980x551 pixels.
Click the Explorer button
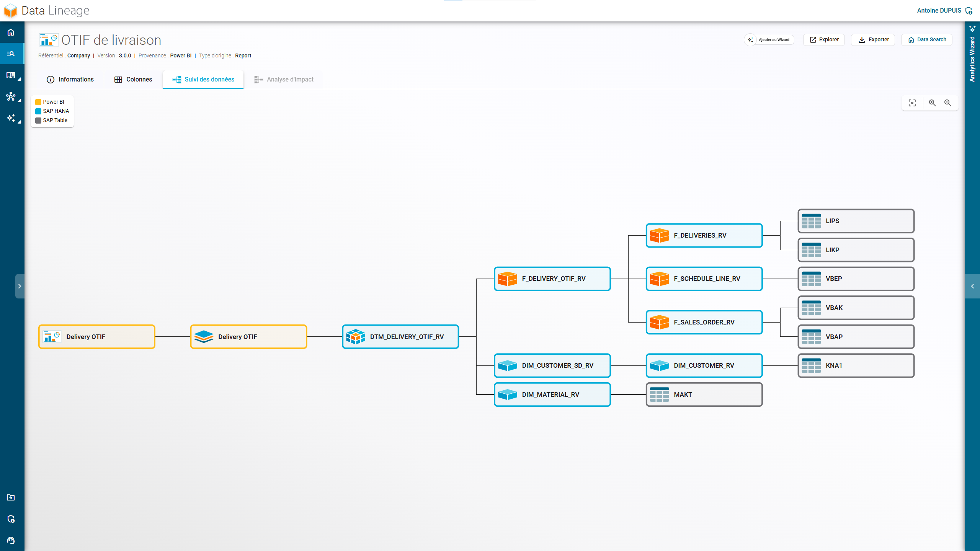point(824,40)
